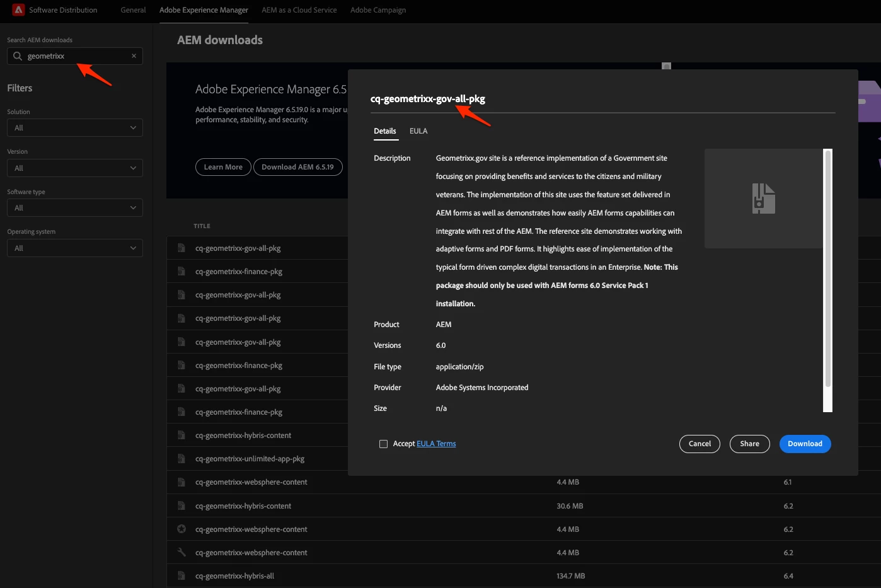Click the magnifier icon in AEM search
Viewport: 881px width, 588px height.
18,56
